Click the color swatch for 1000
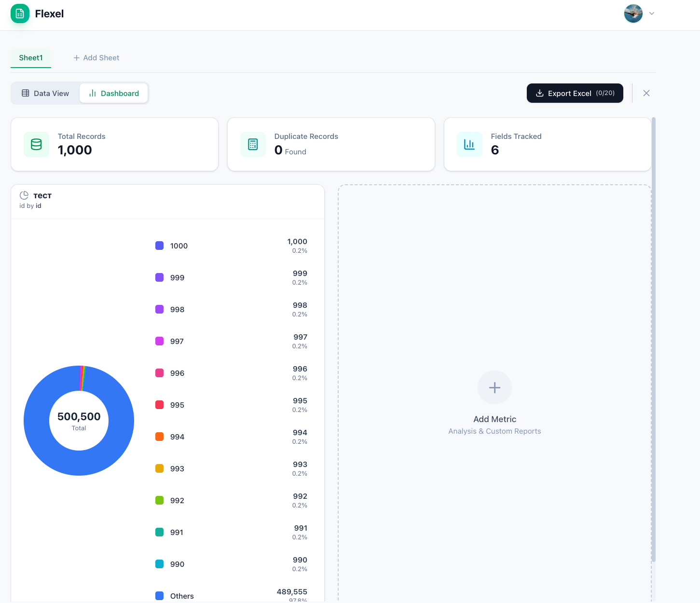Image resolution: width=700 pixels, height=603 pixels. tap(159, 246)
